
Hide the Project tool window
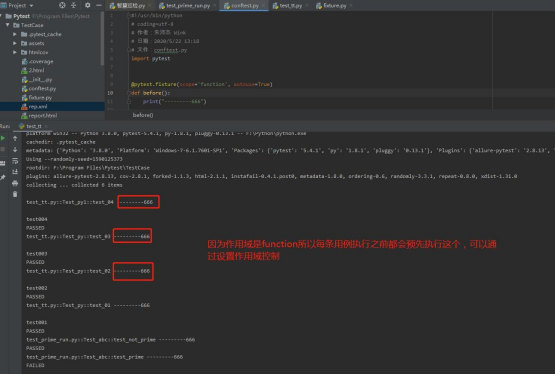click(x=99, y=5)
